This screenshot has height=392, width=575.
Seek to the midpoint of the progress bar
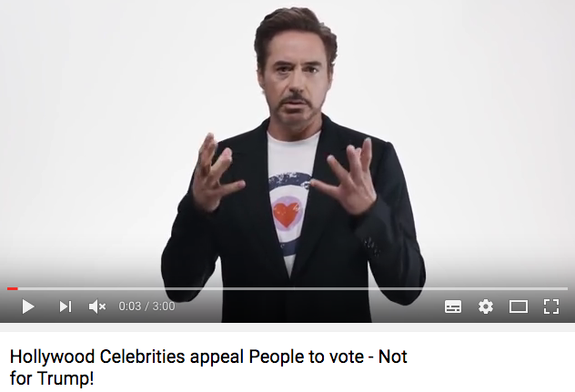pyautogui.click(x=287, y=289)
